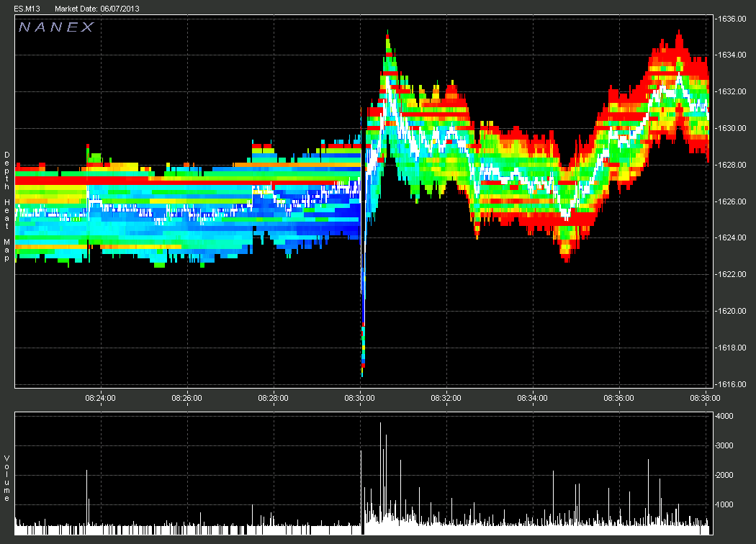Select the 1628.00 price axis label
The image size is (756, 544).
click(x=732, y=165)
